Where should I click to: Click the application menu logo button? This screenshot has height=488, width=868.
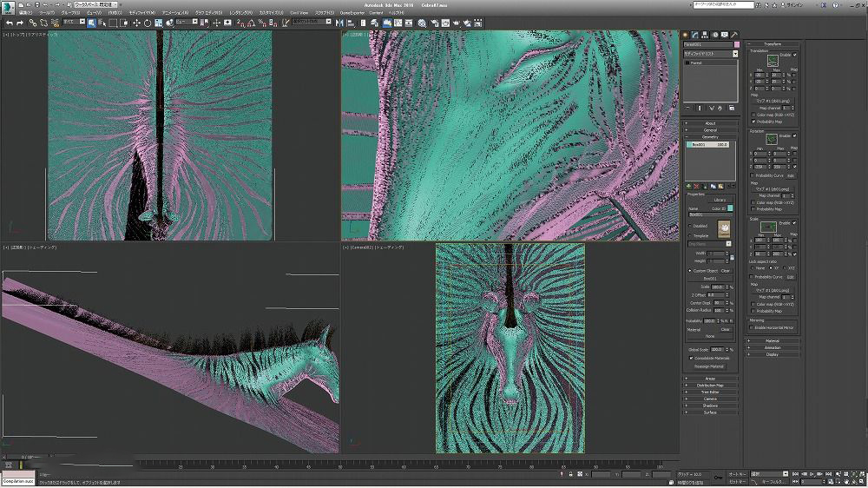pyautogui.click(x=7, y=6)
